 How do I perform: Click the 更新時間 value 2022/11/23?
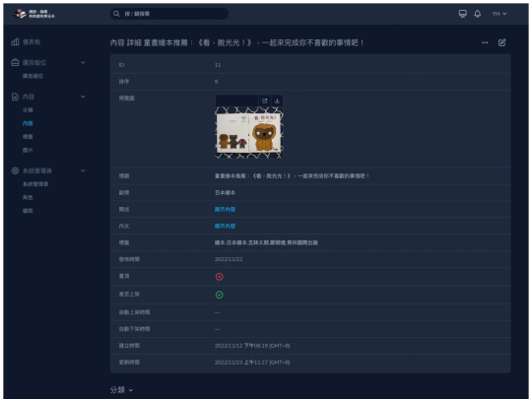tap(252, 363)
